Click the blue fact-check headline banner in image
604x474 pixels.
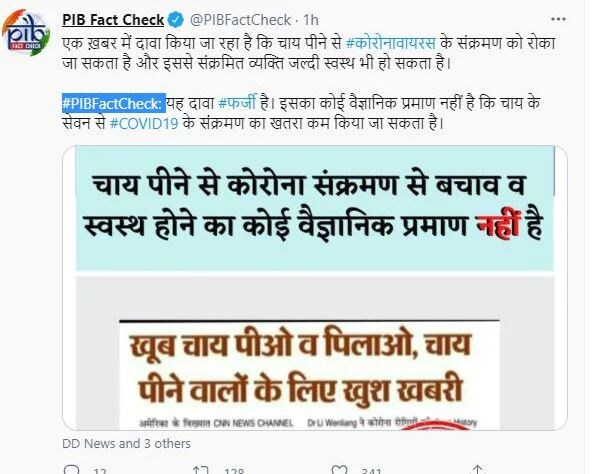pos(315,208)
